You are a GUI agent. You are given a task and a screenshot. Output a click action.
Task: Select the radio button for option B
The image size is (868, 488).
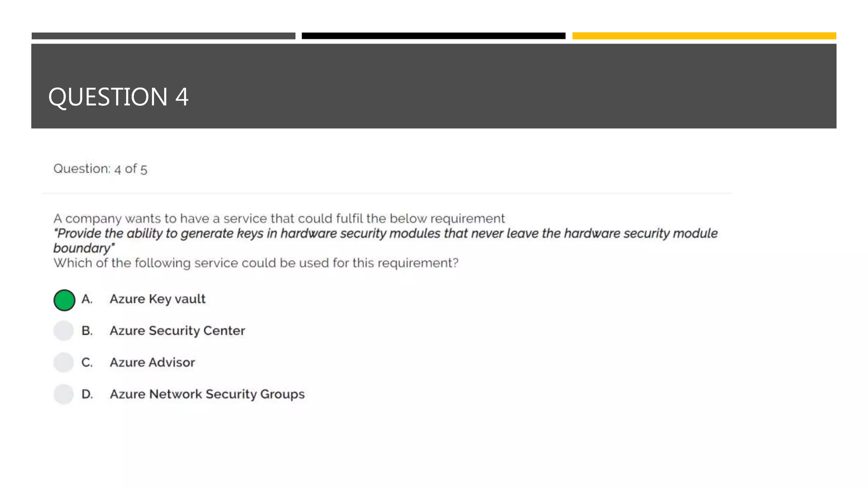click(x=64, y=331)
